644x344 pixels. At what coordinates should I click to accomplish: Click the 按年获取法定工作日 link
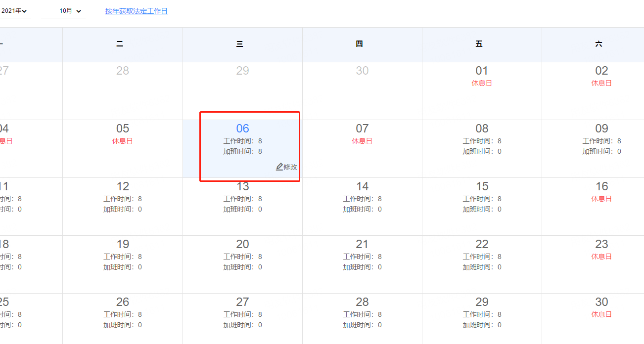[x=137, y=11]
